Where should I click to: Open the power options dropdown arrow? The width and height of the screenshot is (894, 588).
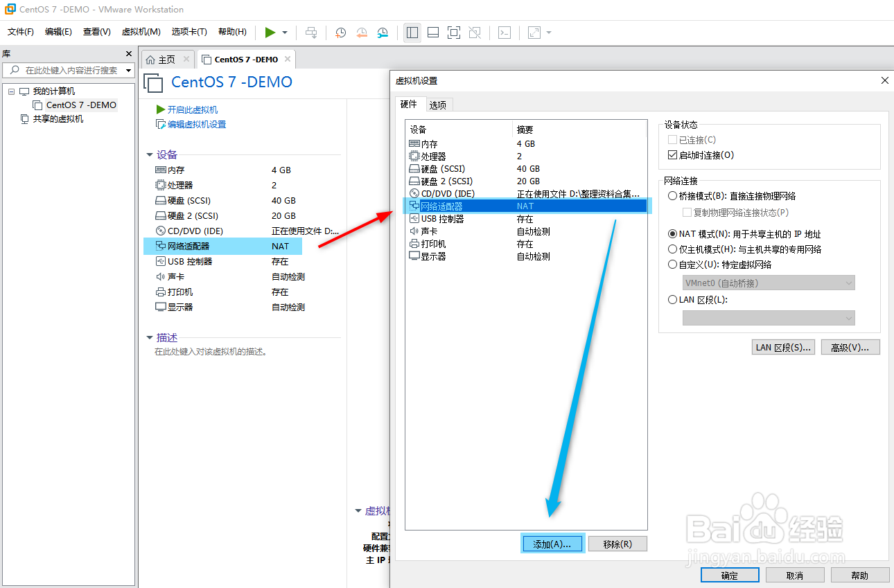coord(285,33)
